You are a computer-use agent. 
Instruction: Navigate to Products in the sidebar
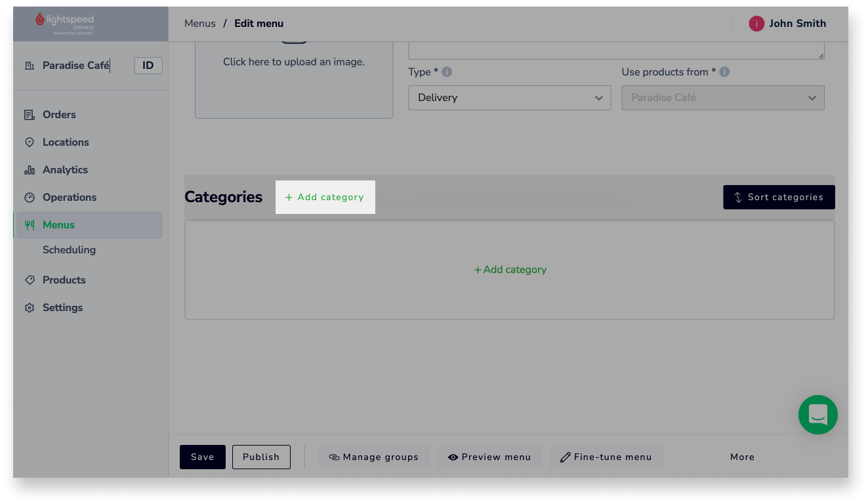coord(64,280)
